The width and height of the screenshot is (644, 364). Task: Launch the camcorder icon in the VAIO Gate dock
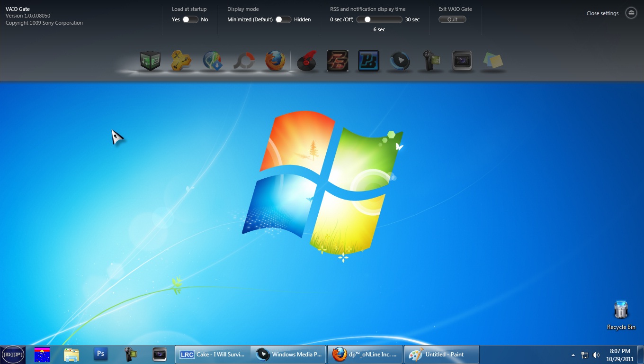[431, 61]
